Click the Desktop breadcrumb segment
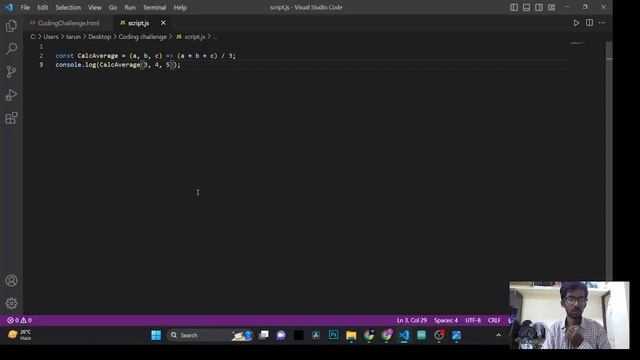This screenshot has height=360, width=640. click(100, 37)
